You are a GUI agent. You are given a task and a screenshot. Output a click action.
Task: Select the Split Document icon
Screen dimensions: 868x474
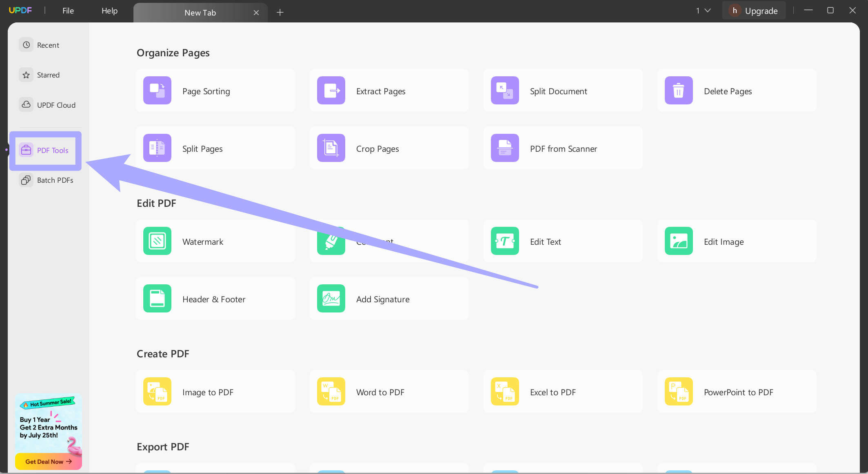point(505,90)
